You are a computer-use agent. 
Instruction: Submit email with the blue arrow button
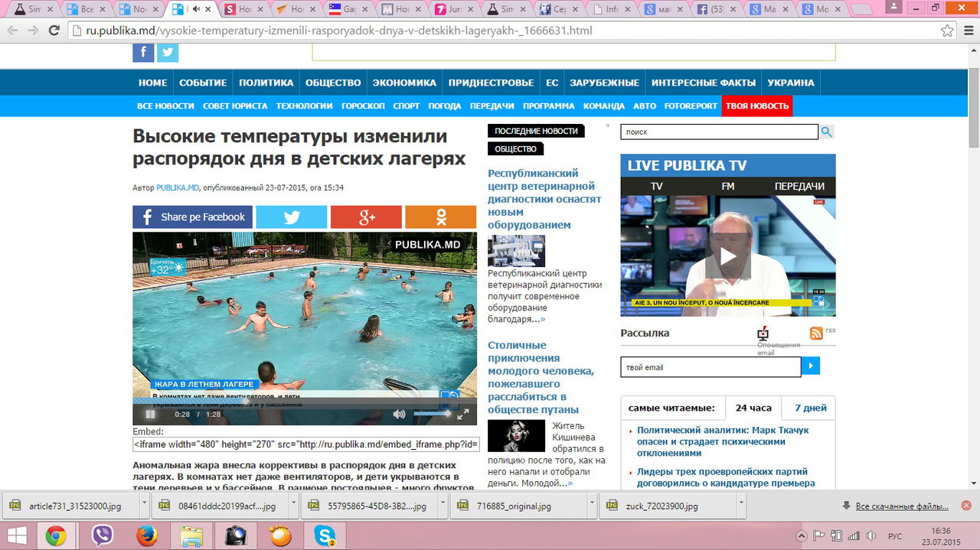point(811,366)
